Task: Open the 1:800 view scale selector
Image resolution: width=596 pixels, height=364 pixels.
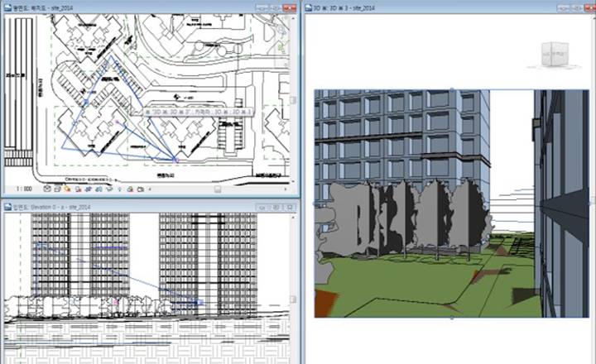Action: point(17,189)
